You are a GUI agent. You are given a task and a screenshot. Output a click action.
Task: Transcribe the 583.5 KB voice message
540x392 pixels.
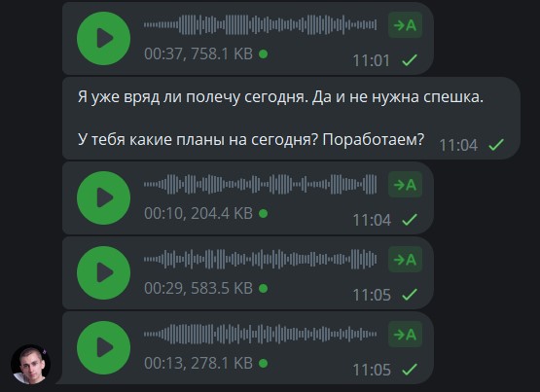pos(405,259)
